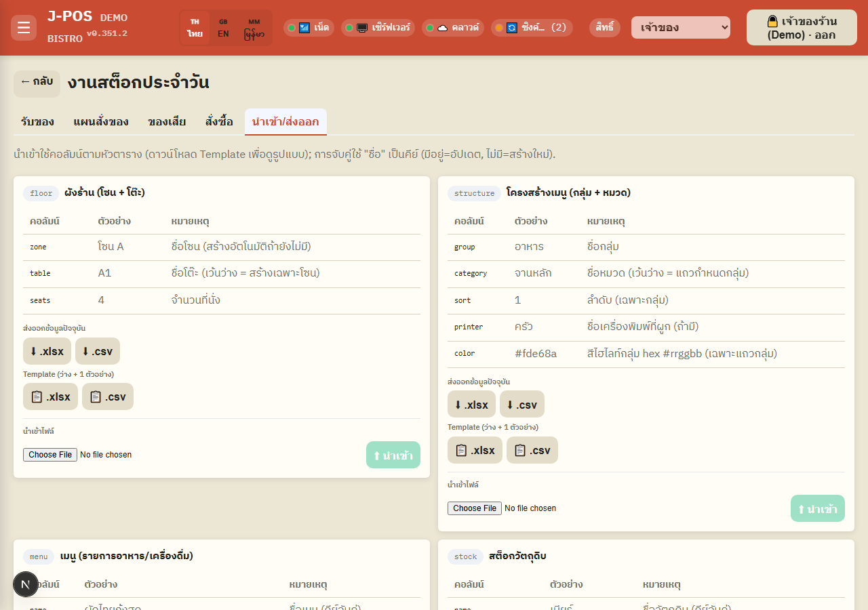This screenshot has width=868, height=610.
Task: Download floor plan .csv template
Action: coord(108,396)
